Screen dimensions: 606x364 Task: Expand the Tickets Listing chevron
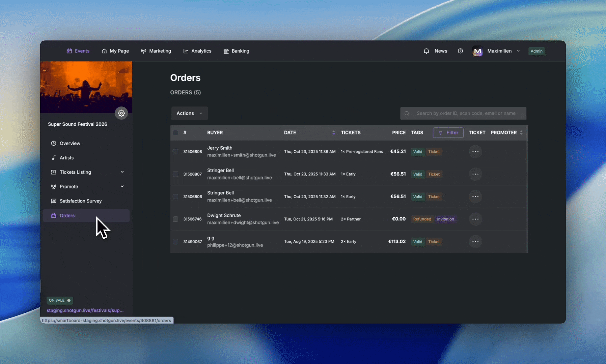tap(122, 172)
